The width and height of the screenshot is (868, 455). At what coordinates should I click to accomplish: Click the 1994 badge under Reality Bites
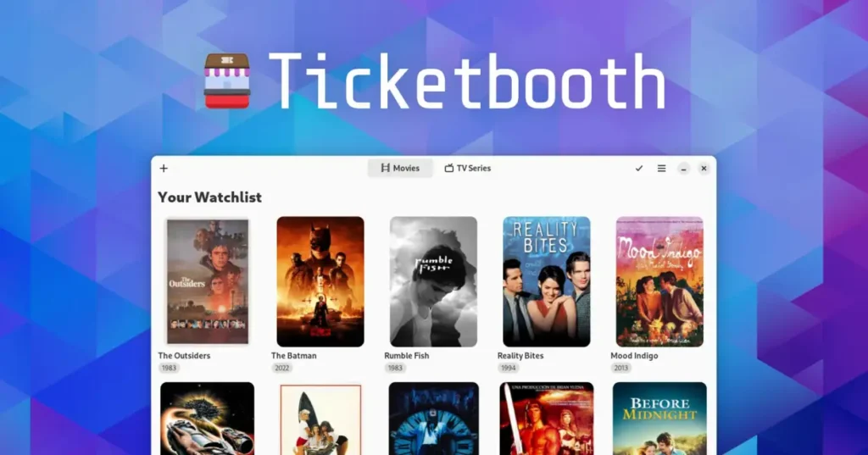pyautogui.click(x=509, y=368)
